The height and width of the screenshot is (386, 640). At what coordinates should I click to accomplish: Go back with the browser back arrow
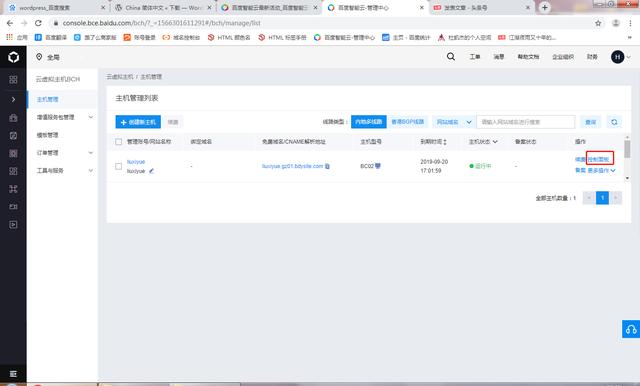(10, 23)
